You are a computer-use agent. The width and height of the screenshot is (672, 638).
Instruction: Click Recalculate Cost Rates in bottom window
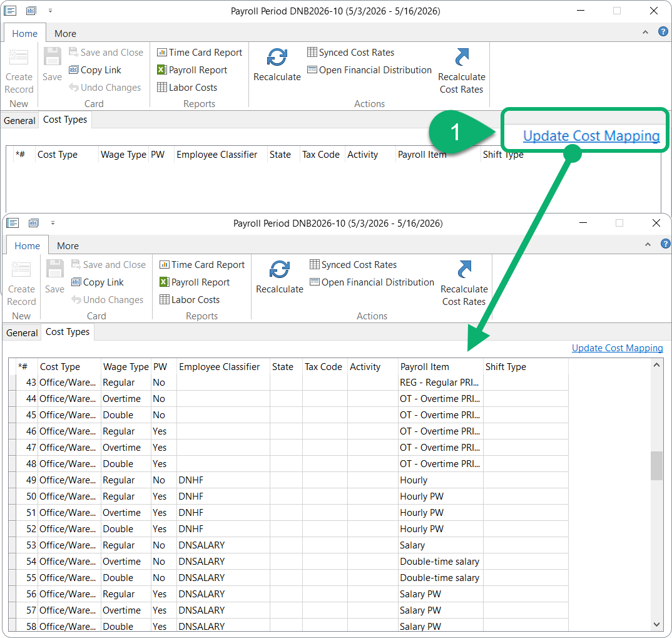pyautogui.click(x=464, y=283)
